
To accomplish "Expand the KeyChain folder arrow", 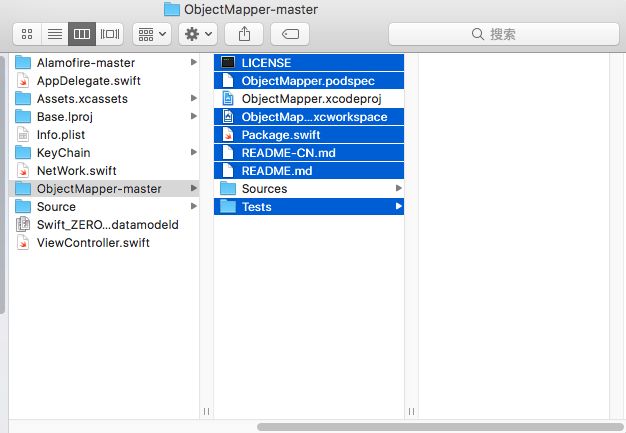I will click(x=194, y=152).
